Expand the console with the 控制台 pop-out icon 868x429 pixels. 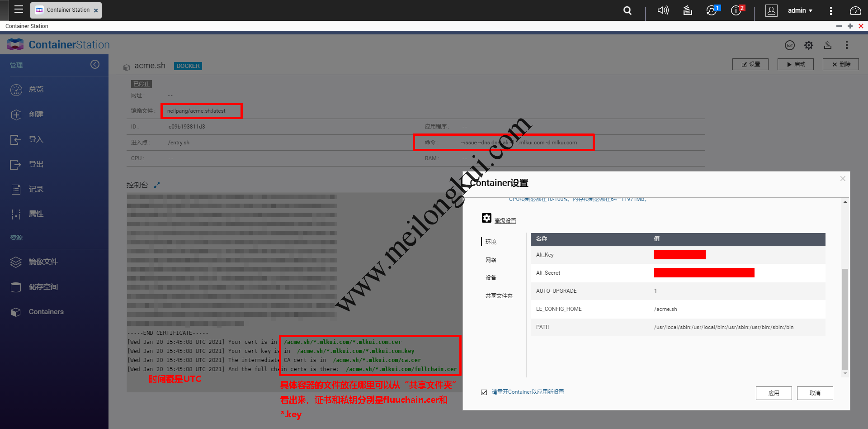(x=157, y=185)
